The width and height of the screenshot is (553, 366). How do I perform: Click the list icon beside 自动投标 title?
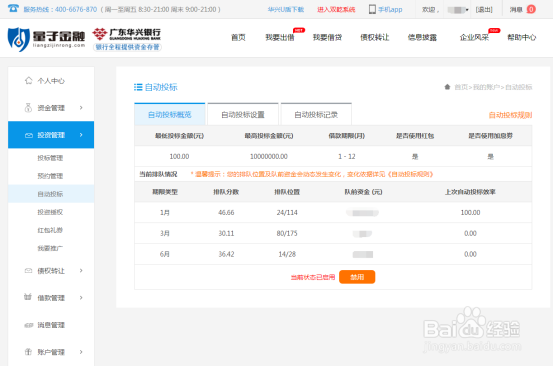138,87
